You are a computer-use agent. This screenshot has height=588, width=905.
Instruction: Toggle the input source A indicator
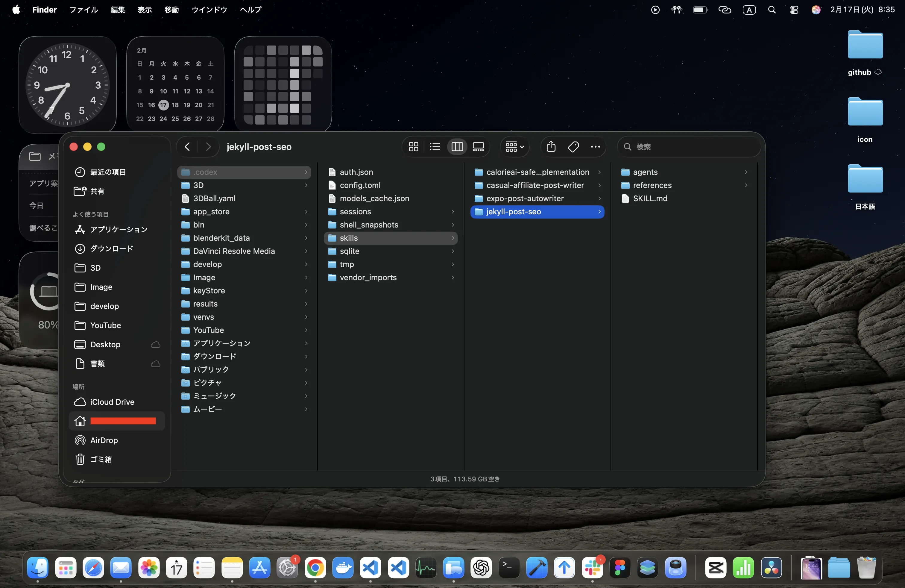pos(749,10)
